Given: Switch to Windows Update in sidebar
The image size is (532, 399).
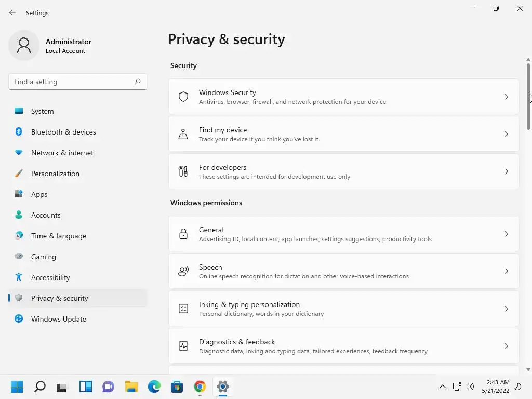Looking at the screenshot, I should [59, 319].
